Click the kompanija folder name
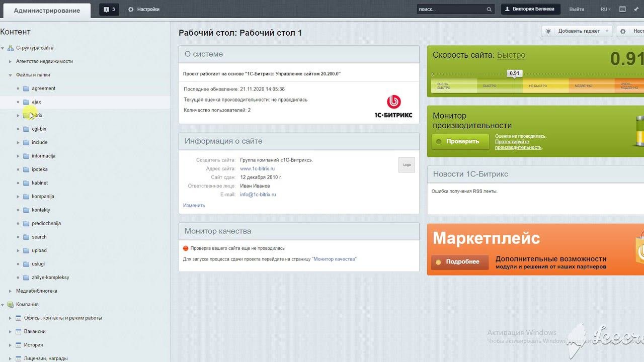 pos(43,197)
